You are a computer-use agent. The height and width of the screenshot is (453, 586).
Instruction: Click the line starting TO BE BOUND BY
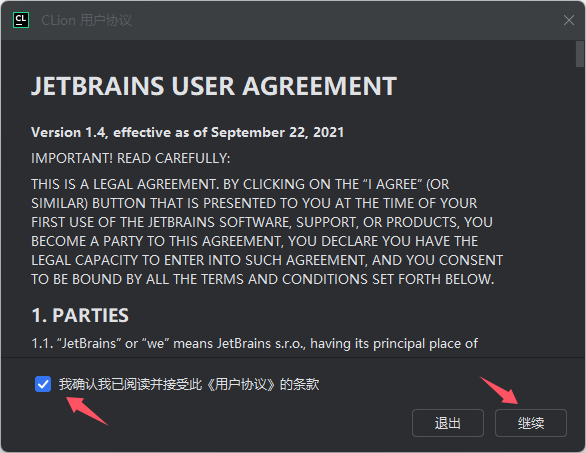(263, 279)
